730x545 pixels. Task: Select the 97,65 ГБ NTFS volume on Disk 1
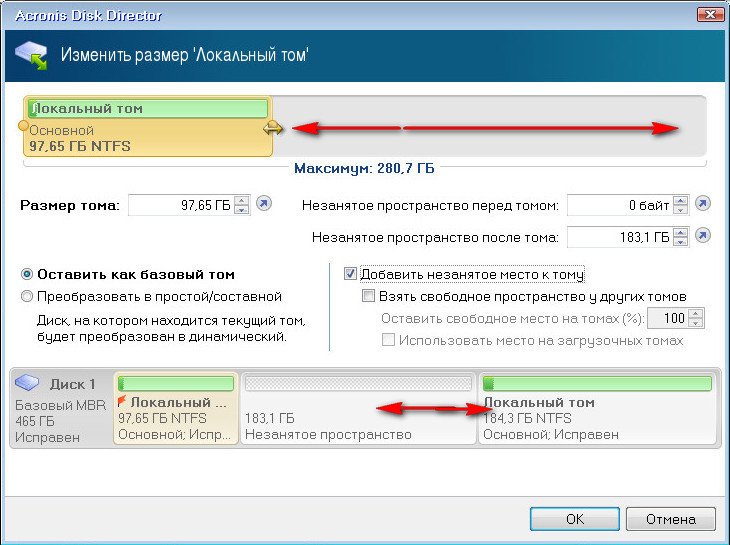(176, 408)
